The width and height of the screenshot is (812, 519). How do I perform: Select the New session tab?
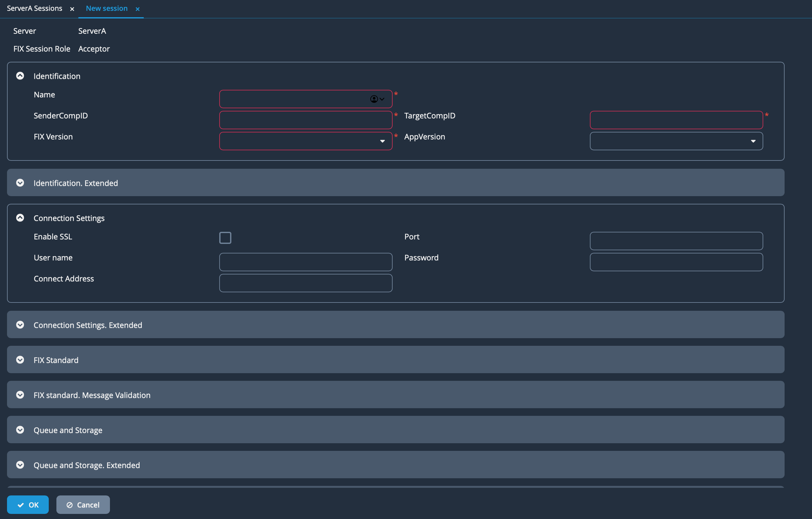pyautogui.click(x=106, y=8)
